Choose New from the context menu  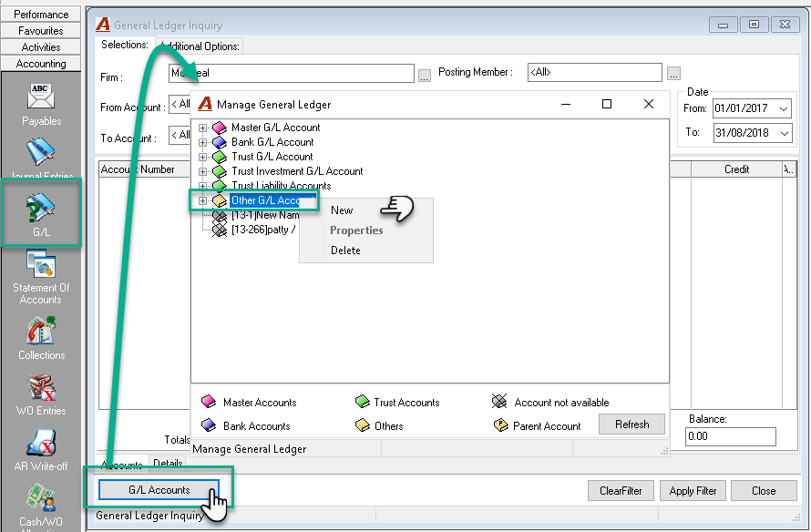pyautogui.click(x=342, y=210)
